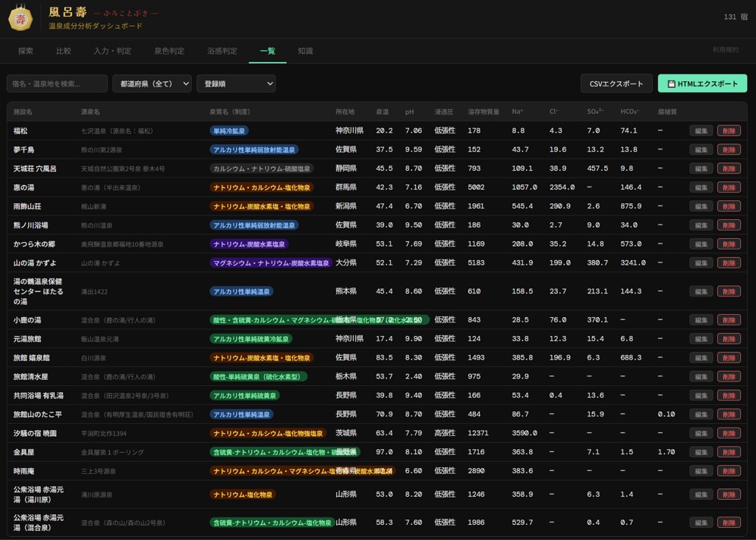Viewport: 756px width, 540px height.
Task: Select the facility name 金具屋
Action: tap(24, 452)
